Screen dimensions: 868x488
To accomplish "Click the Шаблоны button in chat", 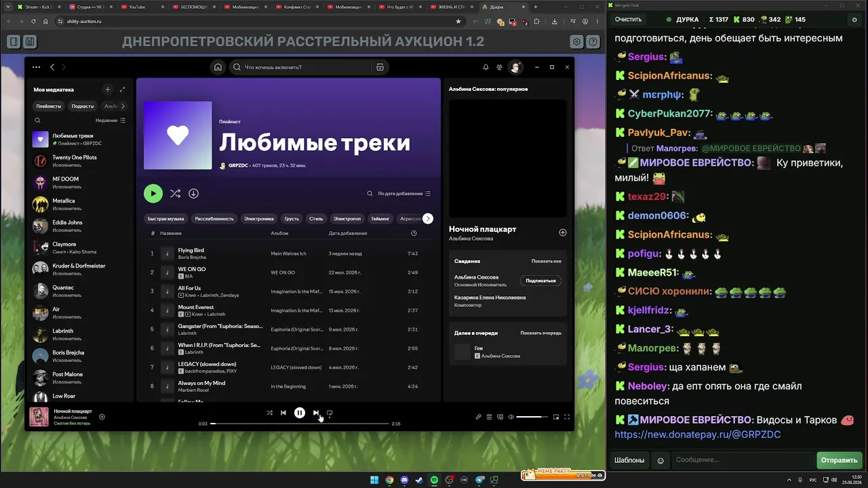I will pyautogui.click(x=629, y=460).
